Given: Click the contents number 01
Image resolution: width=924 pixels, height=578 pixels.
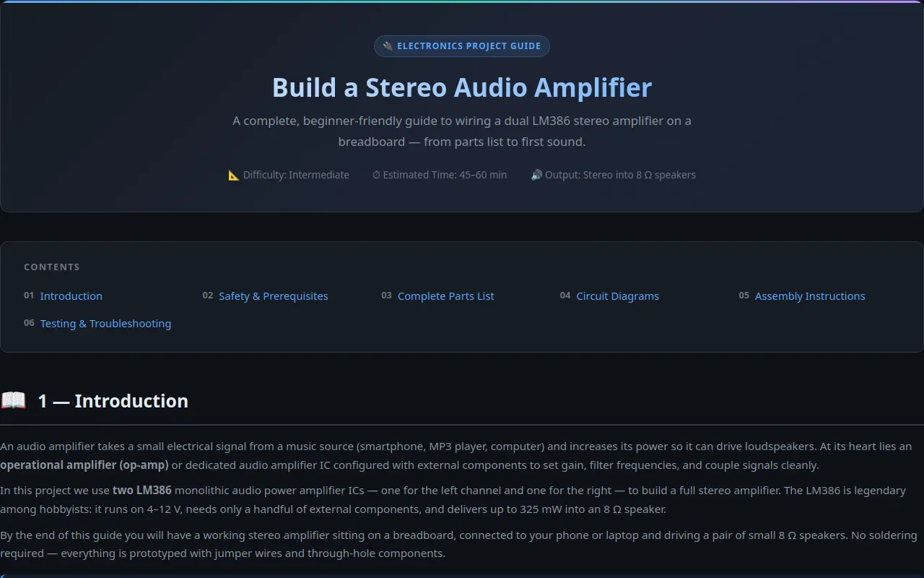Looking at the screenshot, I should coord(29,296).
